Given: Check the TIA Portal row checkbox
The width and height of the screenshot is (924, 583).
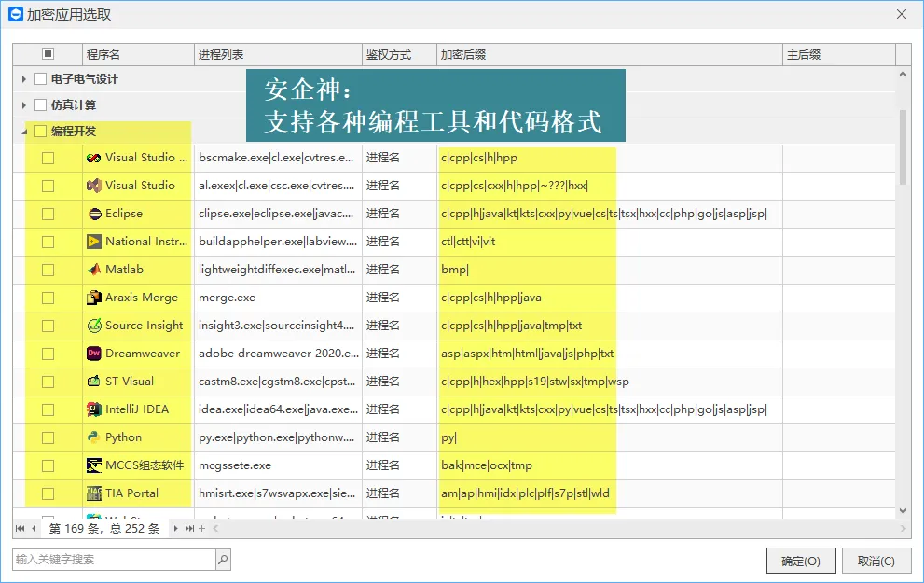Looking at the screenshot, I should 48,494.
